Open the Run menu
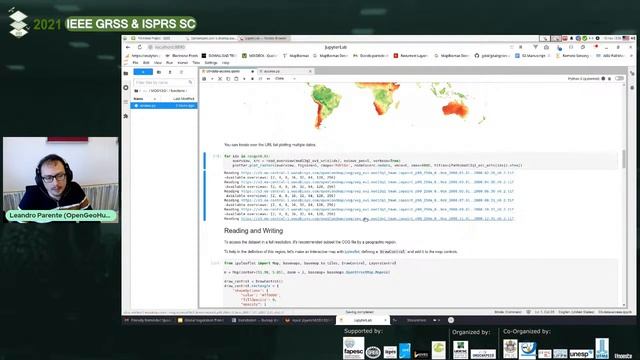640x360 pixels. [169, 63]
